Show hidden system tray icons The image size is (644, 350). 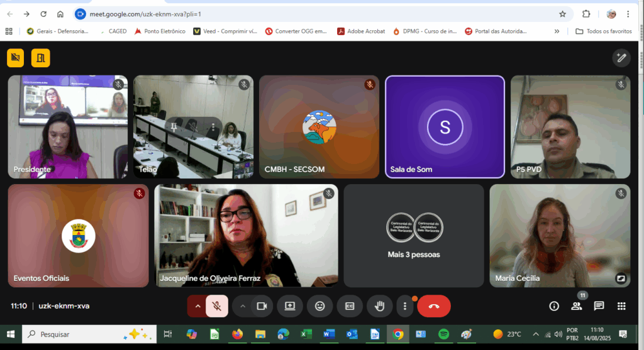pyautogui.click(x=536, y=334)
